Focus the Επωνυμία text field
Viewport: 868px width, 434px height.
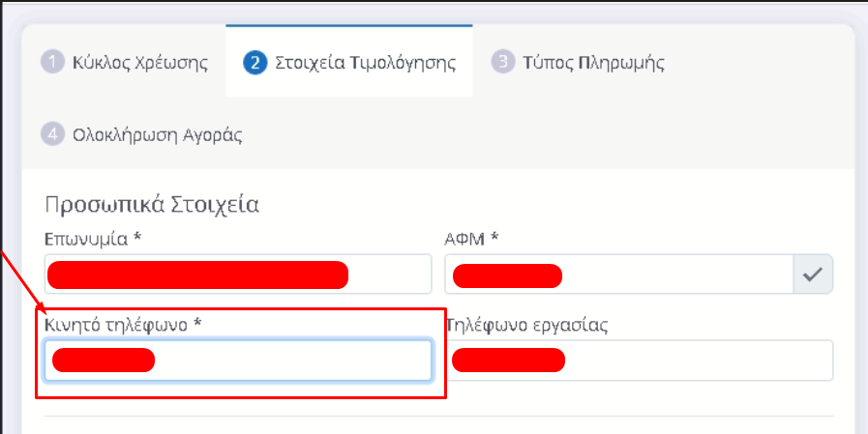point(387,275)
